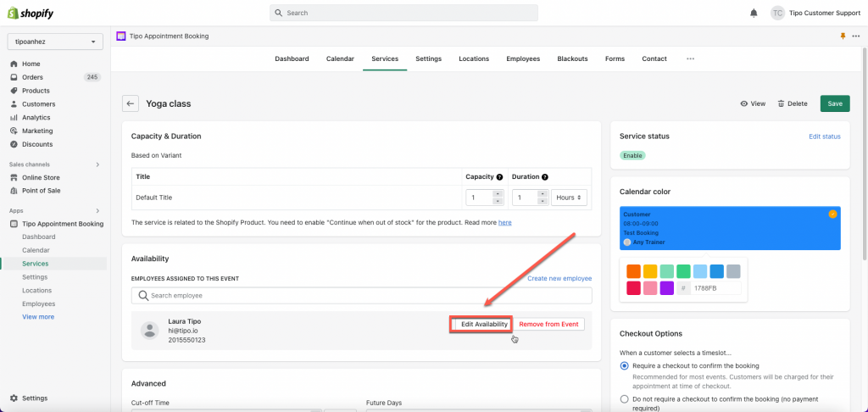This screenshot has width=868, height=412.
Task: Click the magnifier icon in the employee search
Action: tap(142, 296)
